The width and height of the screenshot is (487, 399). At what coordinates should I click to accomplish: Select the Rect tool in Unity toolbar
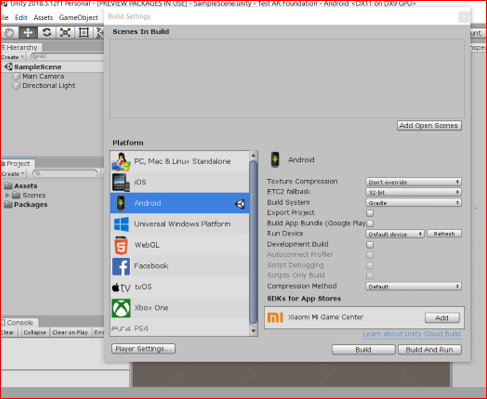point(83,33)
